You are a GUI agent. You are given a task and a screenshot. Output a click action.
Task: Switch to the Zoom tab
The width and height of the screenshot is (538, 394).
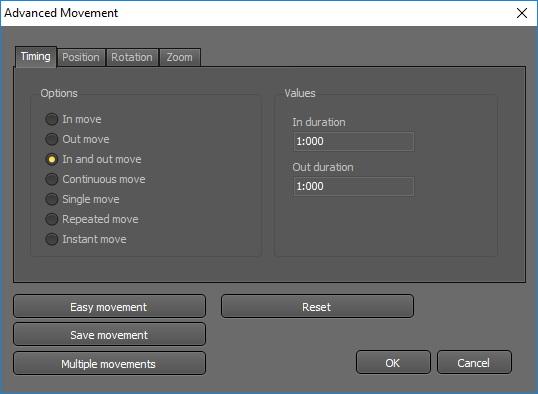[180, 57]
